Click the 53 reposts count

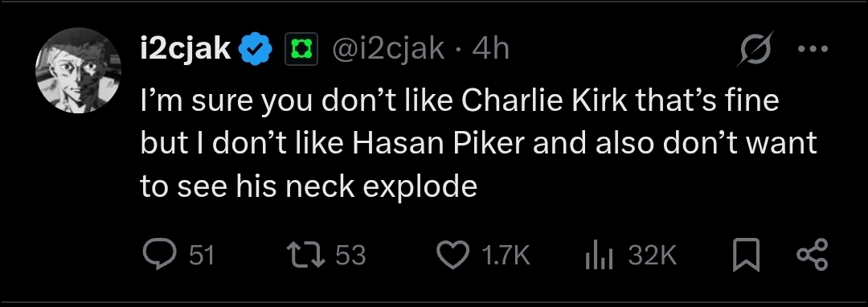click(x=351, y=256)
